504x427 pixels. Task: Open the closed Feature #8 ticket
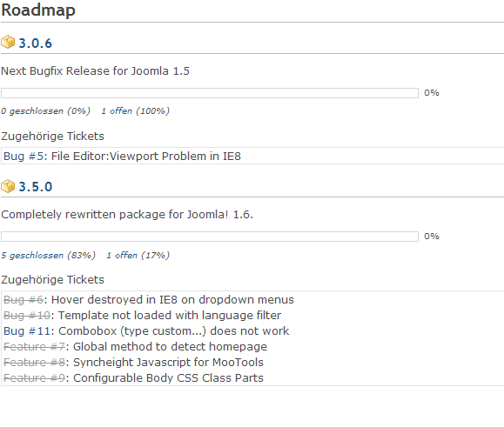[34, 363]
